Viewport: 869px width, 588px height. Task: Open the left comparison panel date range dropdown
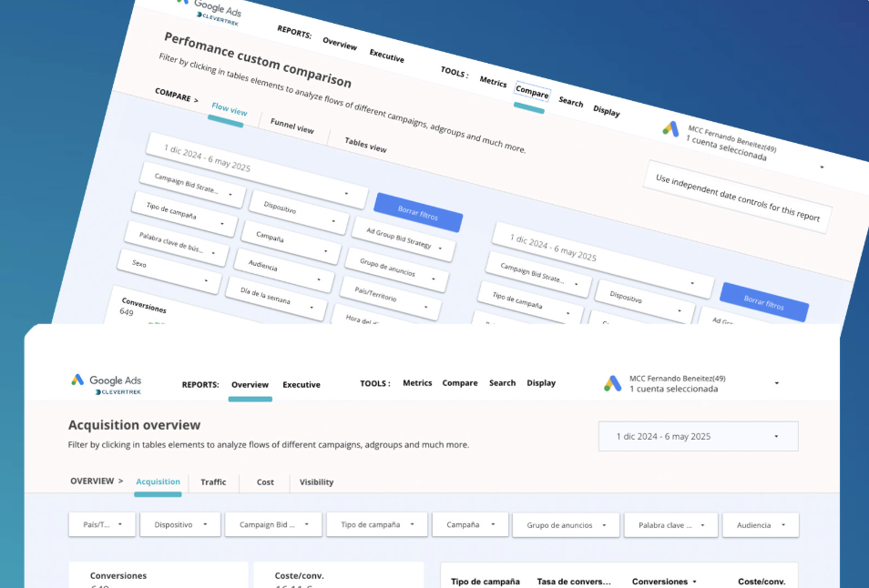coord(257,171)
